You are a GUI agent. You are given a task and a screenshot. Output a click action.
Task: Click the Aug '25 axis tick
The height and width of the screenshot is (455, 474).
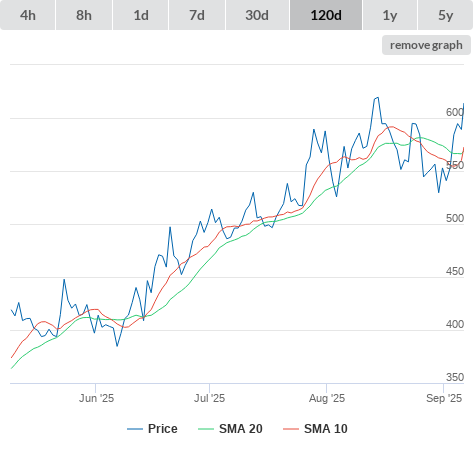(327, 398)
